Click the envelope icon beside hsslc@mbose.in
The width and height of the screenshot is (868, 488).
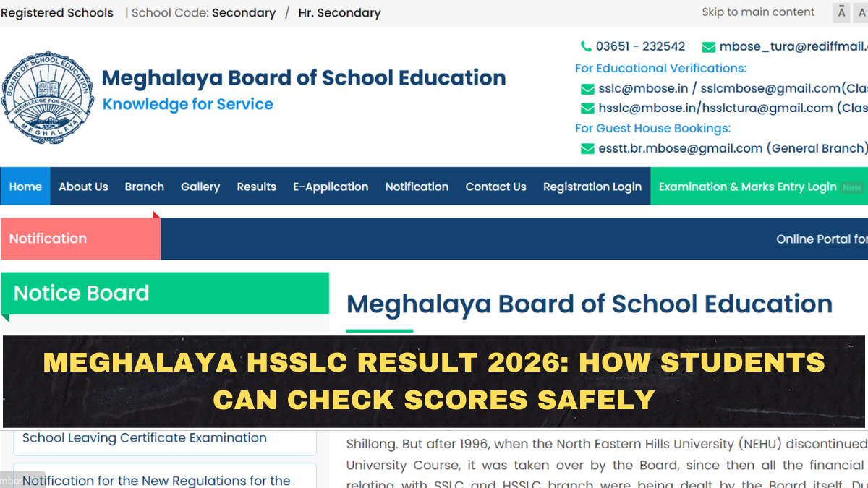[x=587, y=108]
